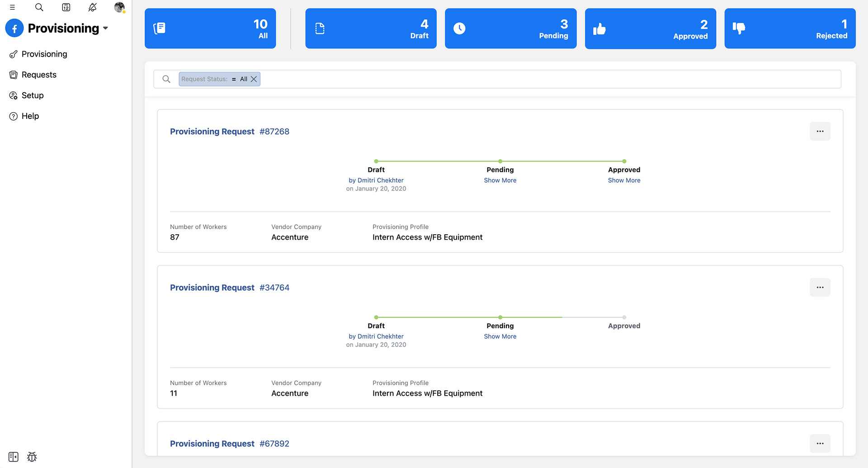Open the user profile avatar
Screen dimensions: 868x468
click(119, 7)
